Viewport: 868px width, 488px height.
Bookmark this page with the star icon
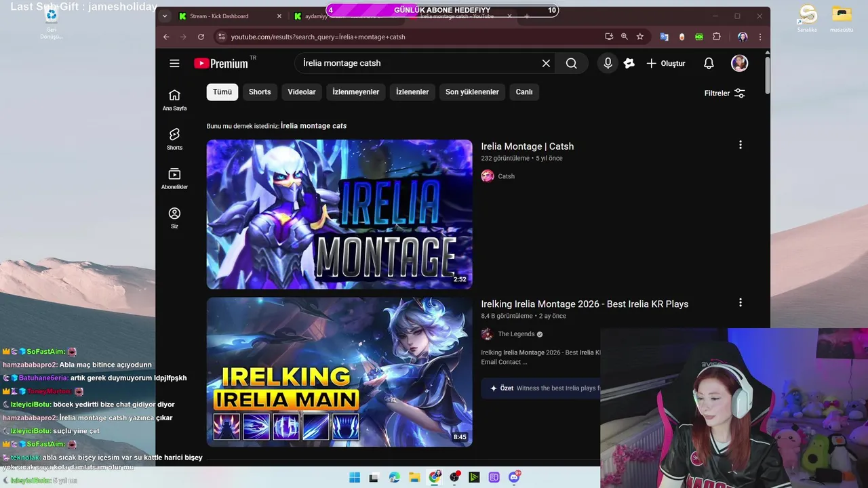coord(639,37)
